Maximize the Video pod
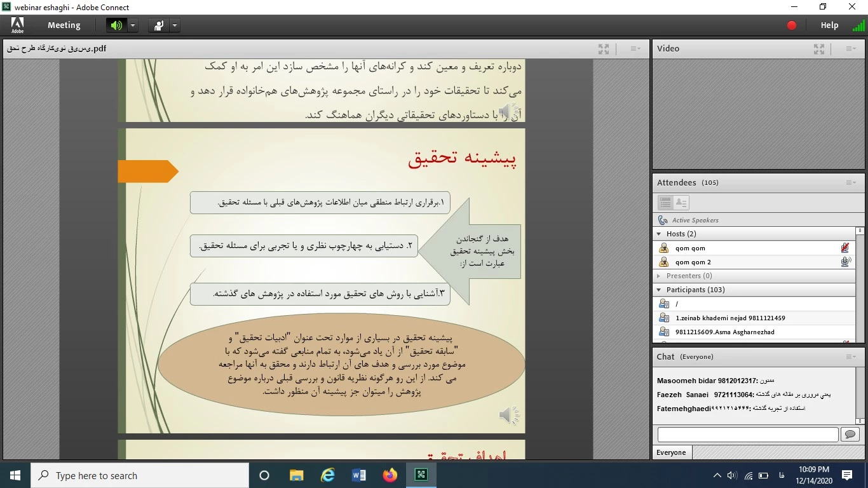Image resolution: width=868 pixels, height=488 pixels. tap(819, 49)
